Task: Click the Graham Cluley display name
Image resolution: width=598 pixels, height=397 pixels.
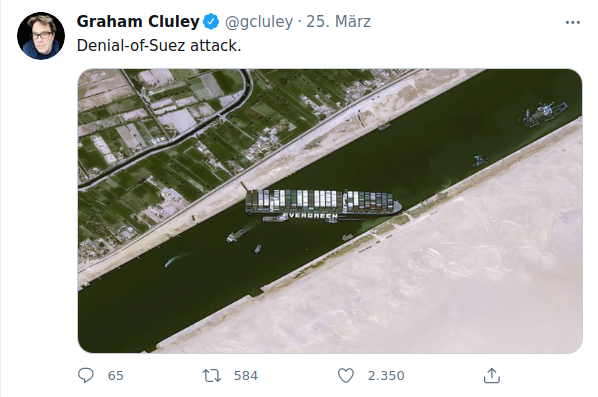Action: [138, 21]
